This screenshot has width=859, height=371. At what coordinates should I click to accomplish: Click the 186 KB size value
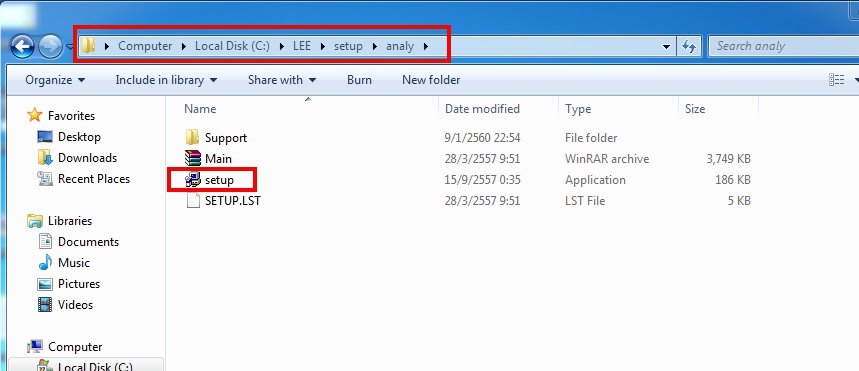(733, 180)
